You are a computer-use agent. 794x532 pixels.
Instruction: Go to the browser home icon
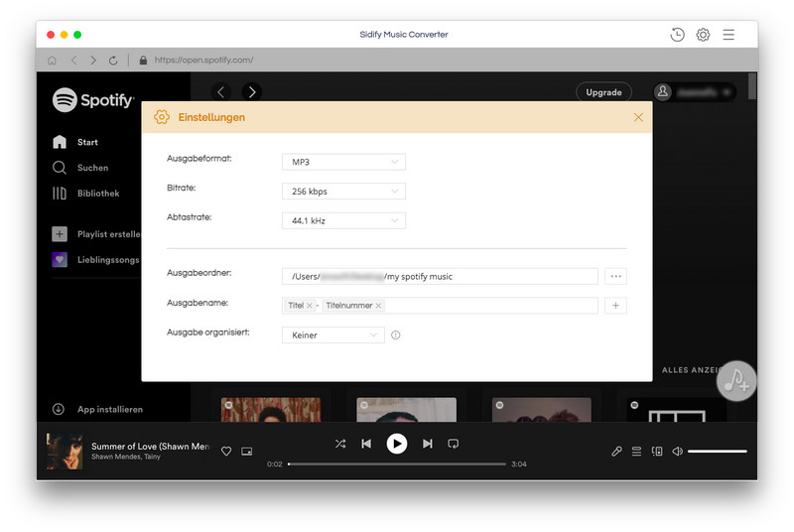click(52, 61)
